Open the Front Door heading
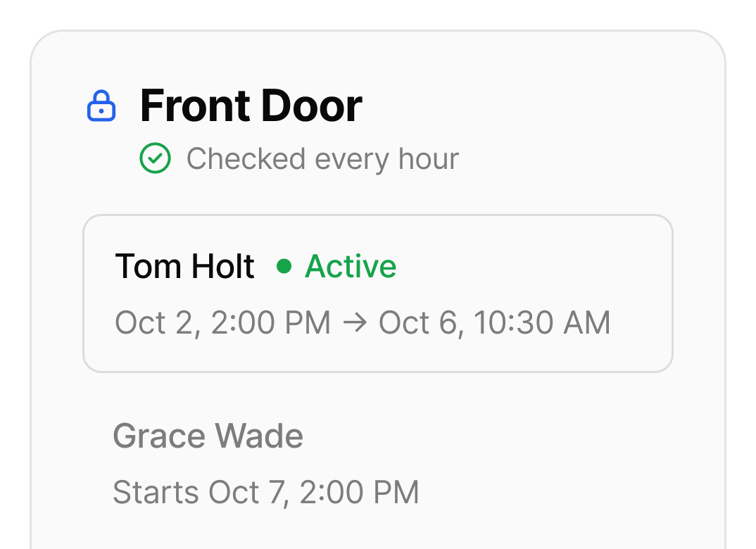This screenshot has height=549, width=756. (251, 106)
